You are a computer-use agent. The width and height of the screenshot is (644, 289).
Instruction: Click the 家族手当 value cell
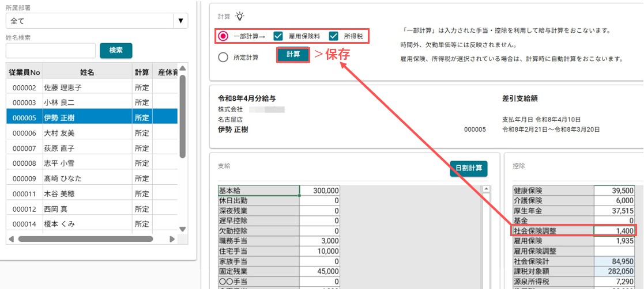[320, 261]
